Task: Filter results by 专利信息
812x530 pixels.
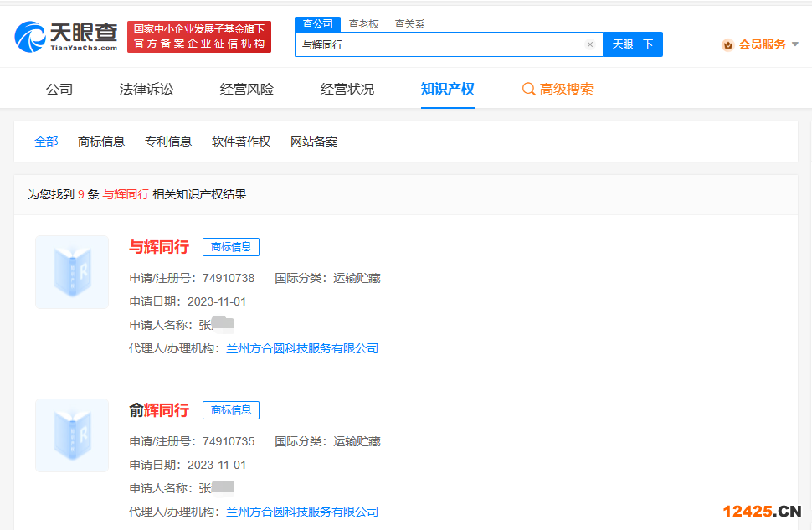Action: pos(168,142)
